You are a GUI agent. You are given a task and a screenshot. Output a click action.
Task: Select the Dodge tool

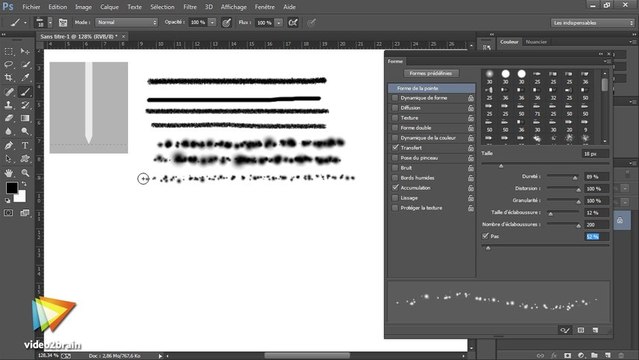pyautogui.click(x=25, y=131)
